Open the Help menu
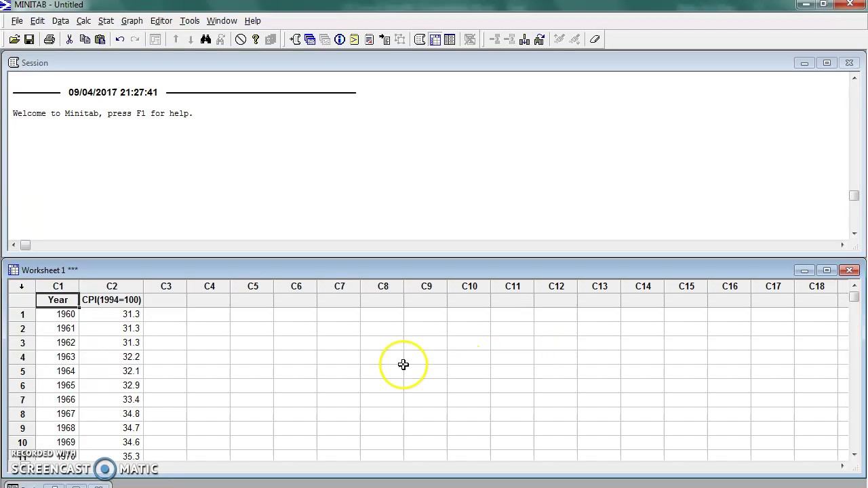The image size is (868, 488). tap(252, 21)
